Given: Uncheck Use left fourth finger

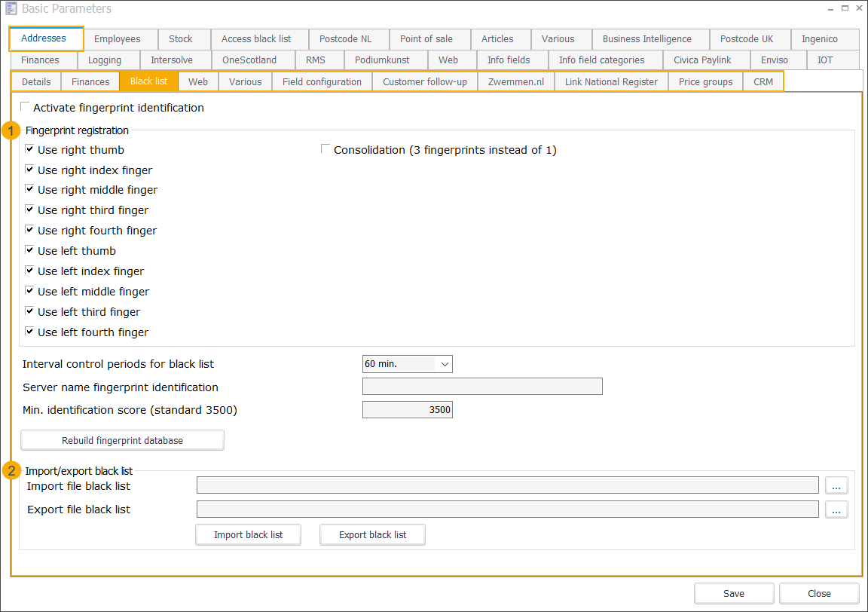Looking at the screenshot, I should [x=29, y=332].
